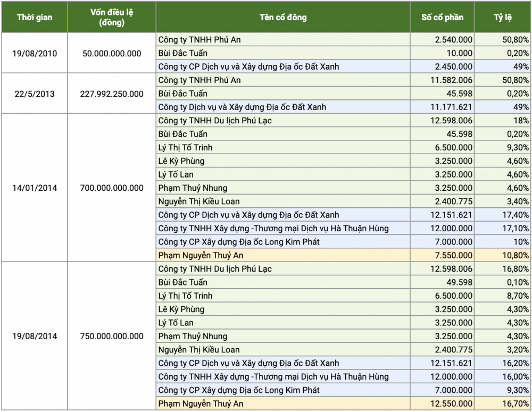Click the 'Thời gian' column header

coord(35,18)
